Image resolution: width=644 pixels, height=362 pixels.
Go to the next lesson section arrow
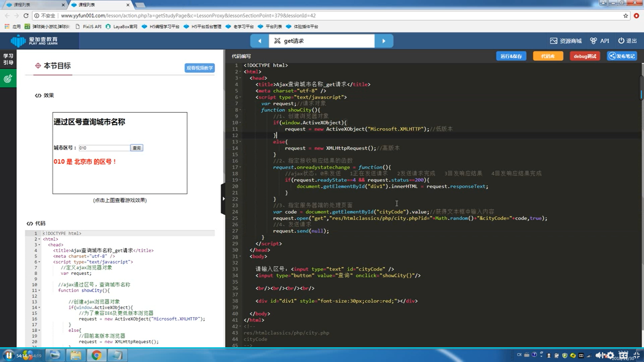coord(384,41)
